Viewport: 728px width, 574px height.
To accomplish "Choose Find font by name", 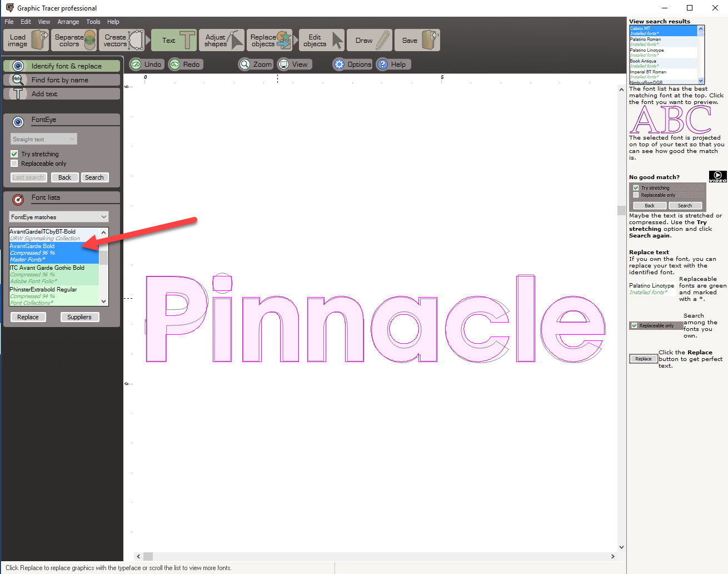I will pos(62,80).
